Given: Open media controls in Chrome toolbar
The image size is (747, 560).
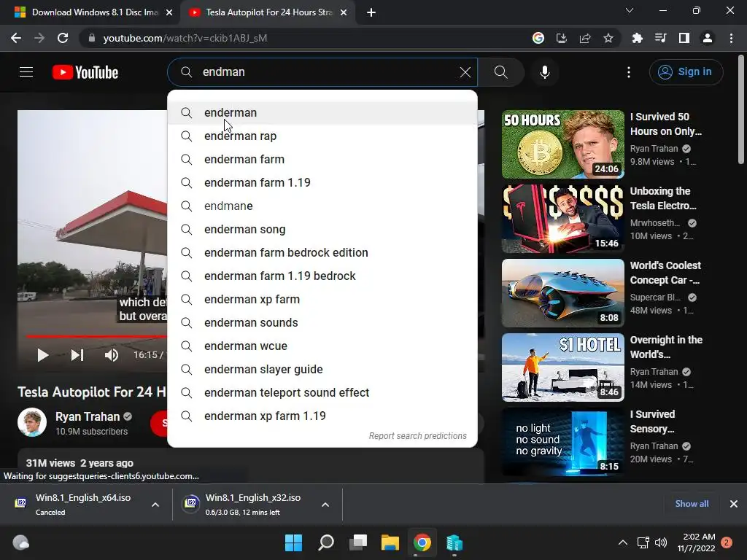Looking at the screenshot, I should click(x=660, y=38).
